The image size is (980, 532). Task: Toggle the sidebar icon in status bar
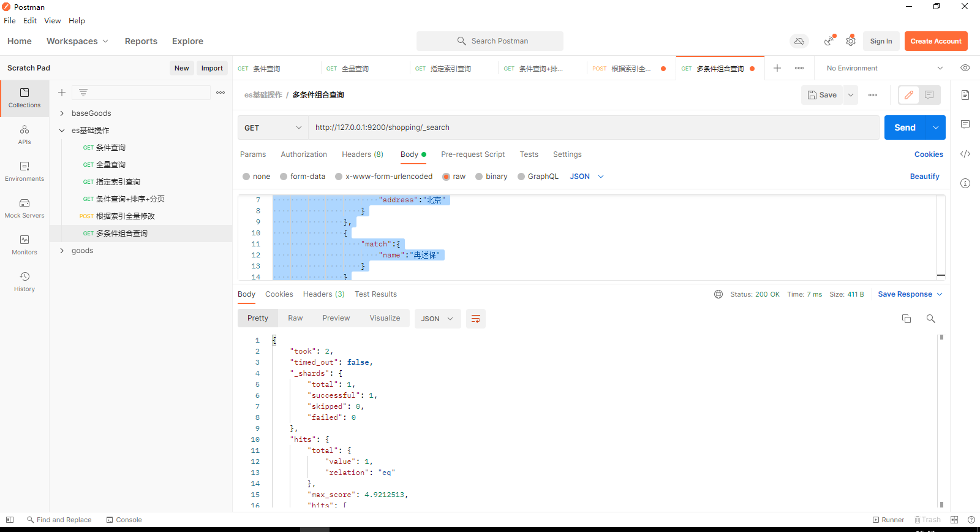[10, 520]
